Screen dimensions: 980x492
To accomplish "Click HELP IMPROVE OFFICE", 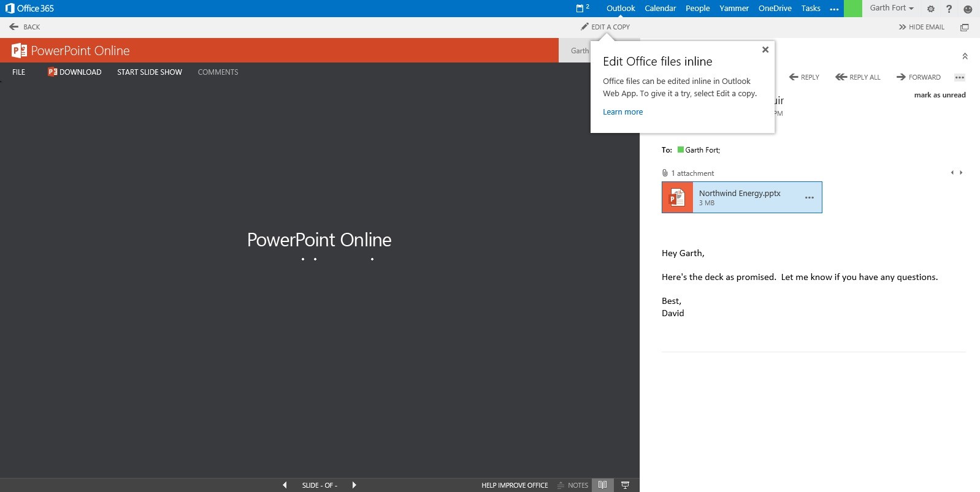I will [515, 485].
